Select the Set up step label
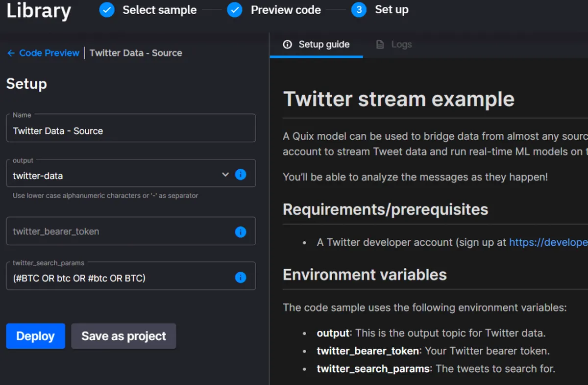The image size is (588, 385). point(392,10)
